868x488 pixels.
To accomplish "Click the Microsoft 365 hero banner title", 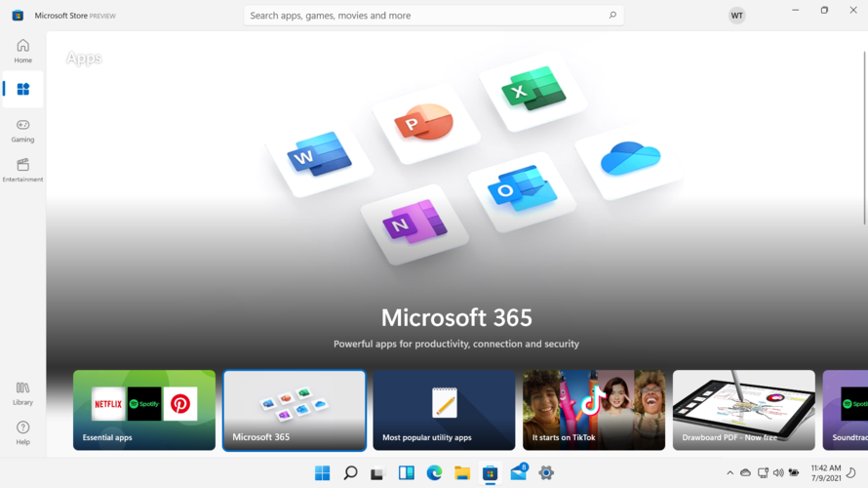I will 456,317.
